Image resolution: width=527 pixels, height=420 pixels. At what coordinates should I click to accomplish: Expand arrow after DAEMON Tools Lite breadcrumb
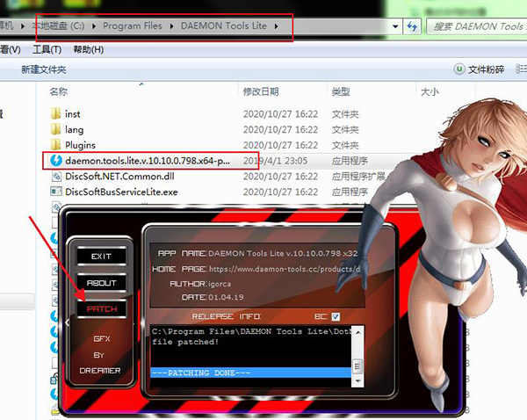coord(277,25)
